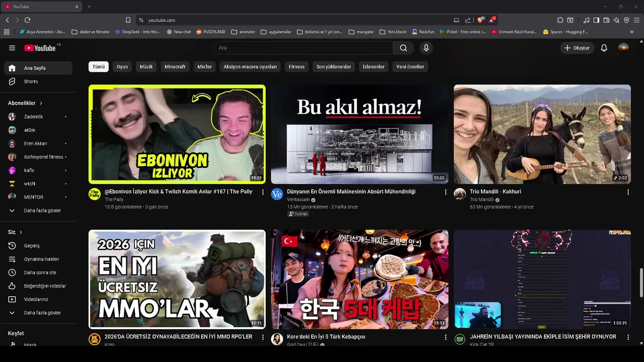Image resolution: width=644 pixels, height=362 pixels.
Task: Select Ana Sayfa in the sidebar
Action: [38, 68]
